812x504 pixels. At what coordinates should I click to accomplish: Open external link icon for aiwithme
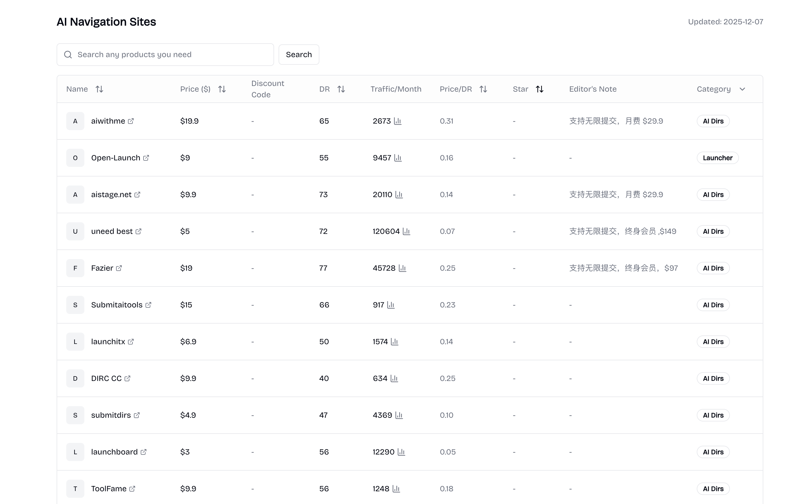point(131,121)
